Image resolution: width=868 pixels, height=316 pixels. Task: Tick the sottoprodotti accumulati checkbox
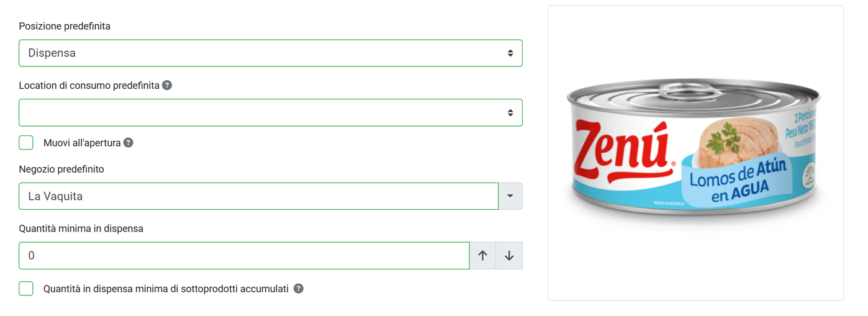(26, 289)
